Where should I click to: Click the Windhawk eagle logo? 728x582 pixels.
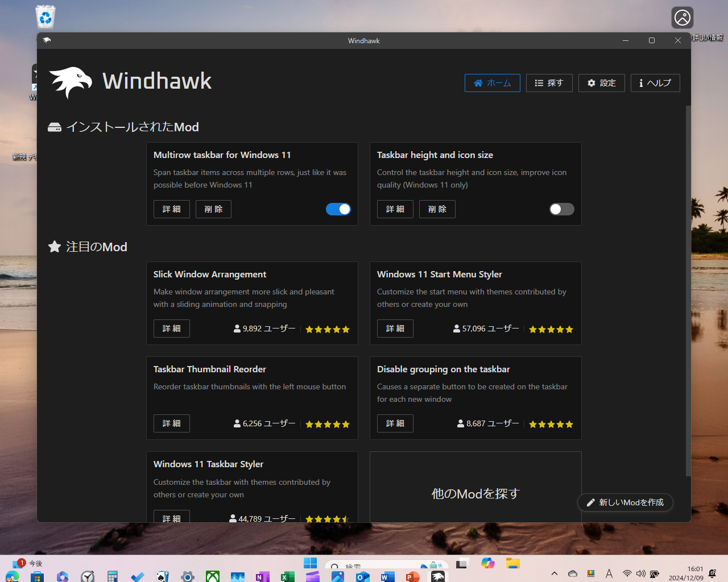(69, 81)
